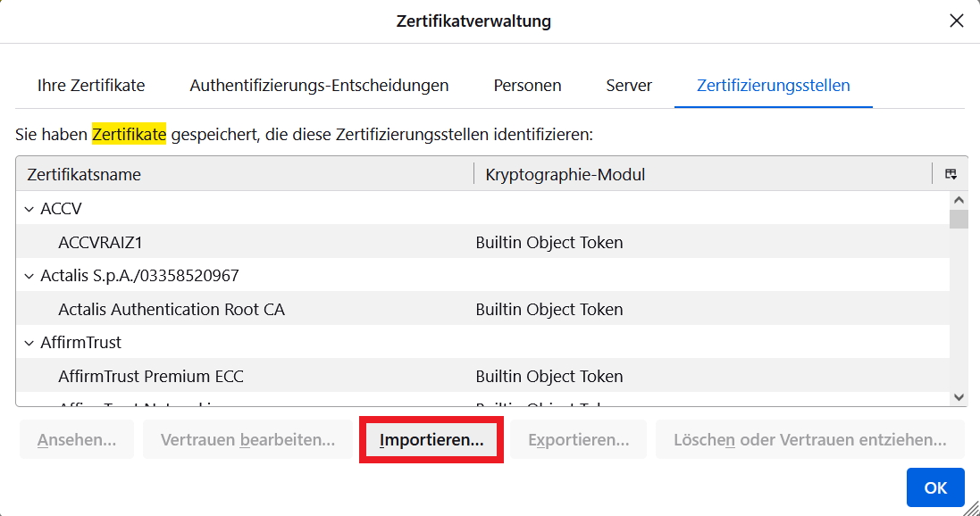Open the column picker icon in table header

click(951, 174)
